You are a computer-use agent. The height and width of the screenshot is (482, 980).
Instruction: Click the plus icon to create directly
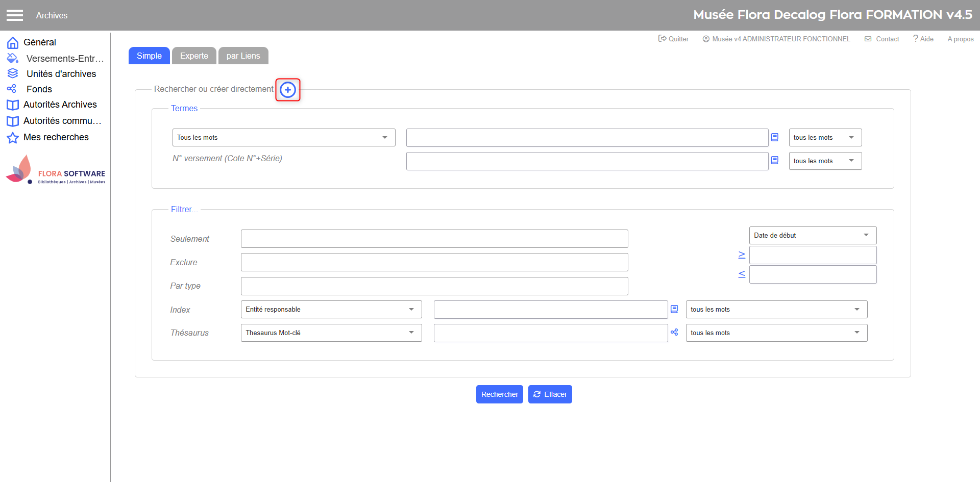288,90
